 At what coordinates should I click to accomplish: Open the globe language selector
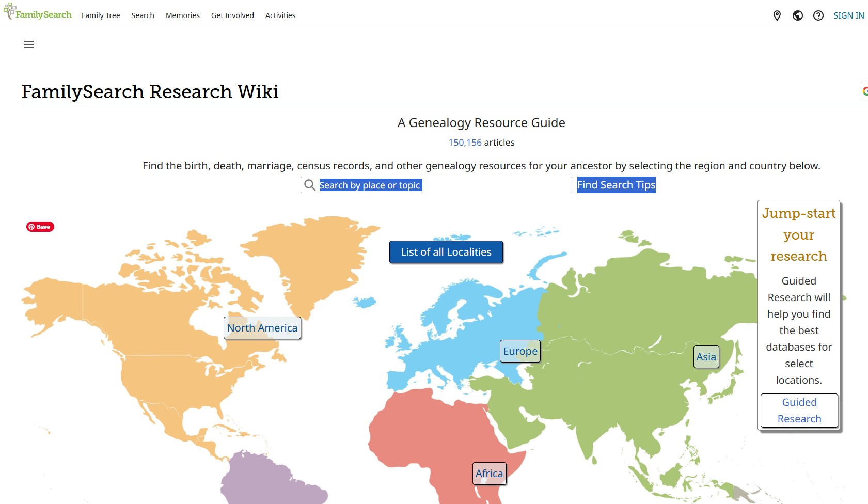(x=797, y=15)
